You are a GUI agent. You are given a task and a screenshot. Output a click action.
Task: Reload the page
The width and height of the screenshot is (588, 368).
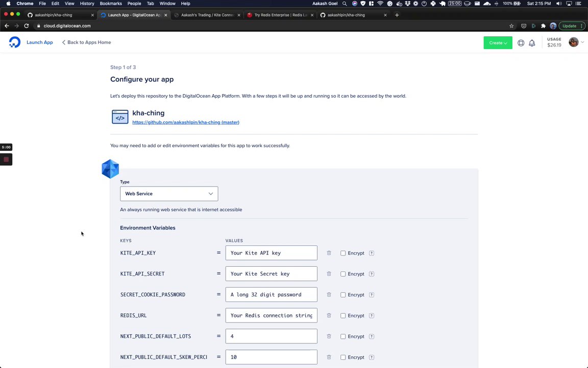[x=26, y=26]
